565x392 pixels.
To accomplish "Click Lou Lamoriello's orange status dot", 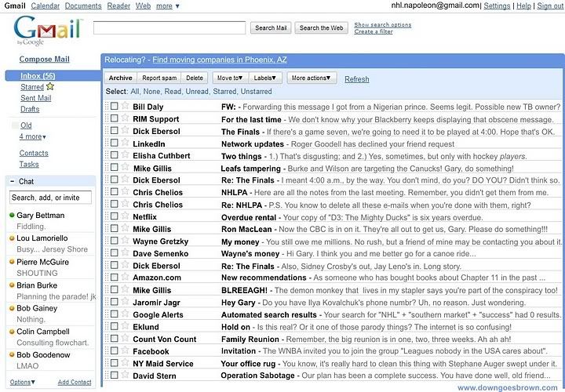I will point(12,238).
